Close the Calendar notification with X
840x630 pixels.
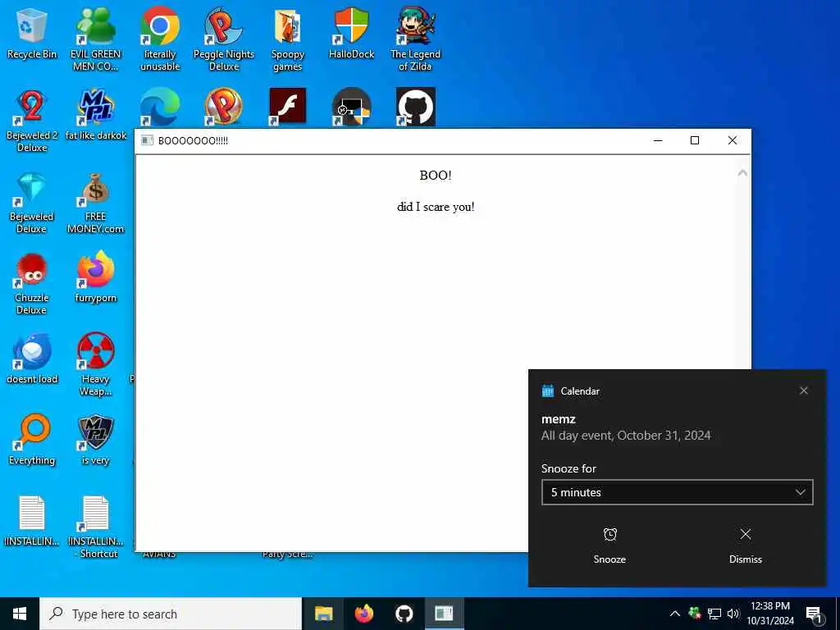[804, 390]
